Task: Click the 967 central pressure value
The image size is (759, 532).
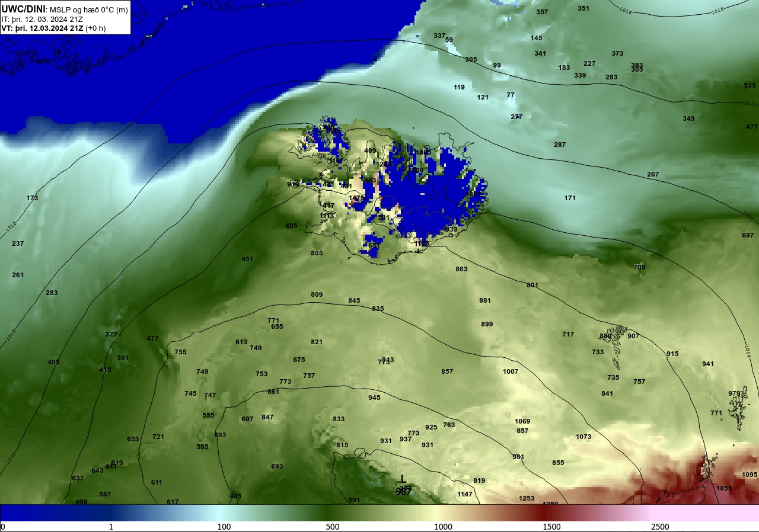Action: click(404, 492)
